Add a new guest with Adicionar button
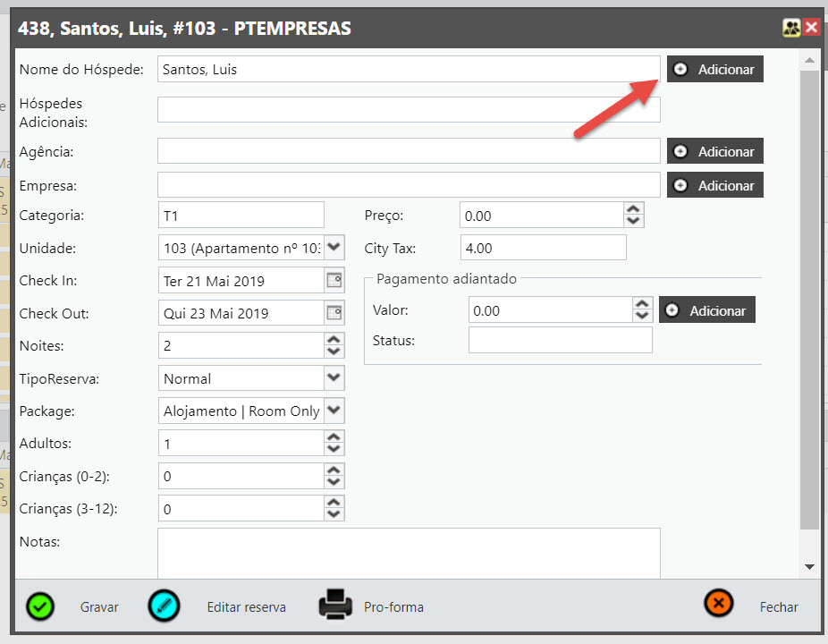 pos(714,69)
